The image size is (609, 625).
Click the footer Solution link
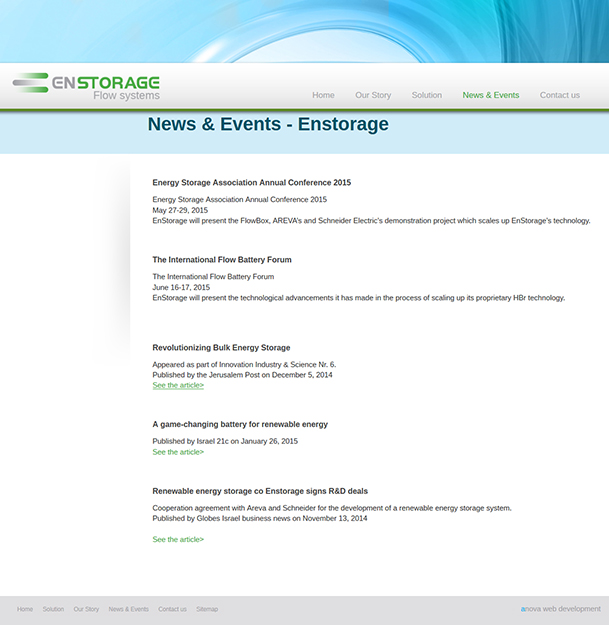point(53,609)
